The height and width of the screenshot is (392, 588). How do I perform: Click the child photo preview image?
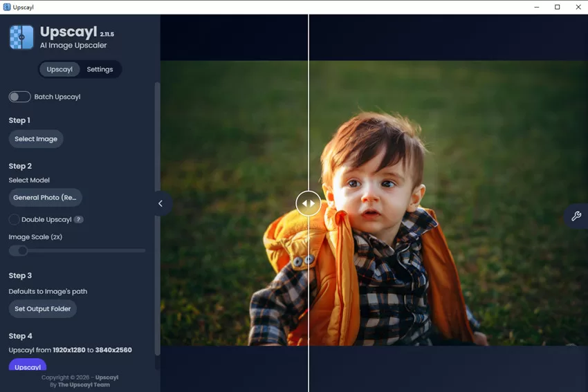pos(374,203)
